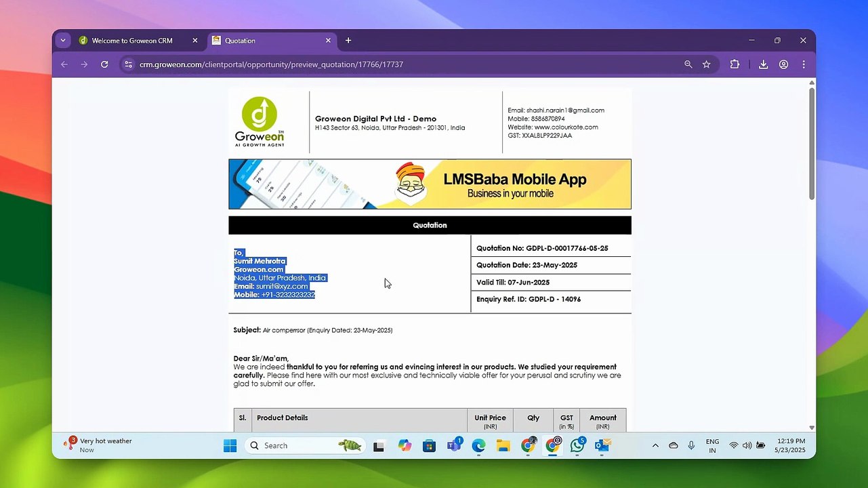Open Chrome downloads

tap(763, 64)
